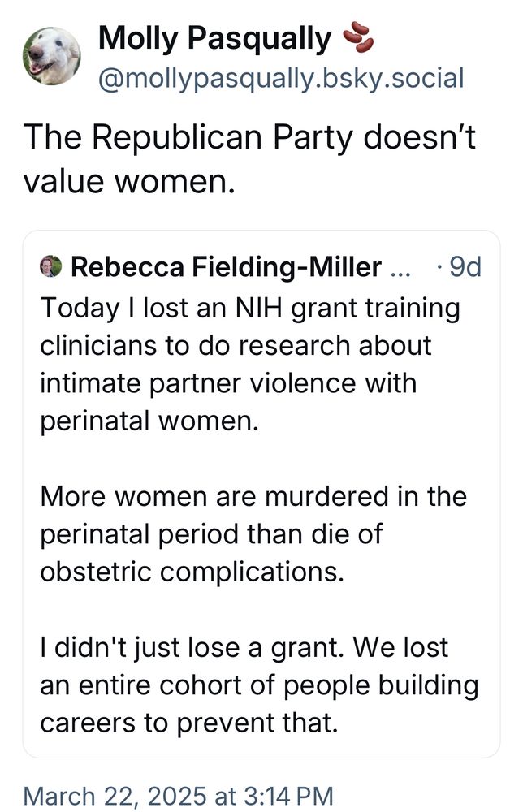The width and height of the screenshot is (523, 812).
Task: Open the Molly Pasqually display name
Action: [214, 38]
